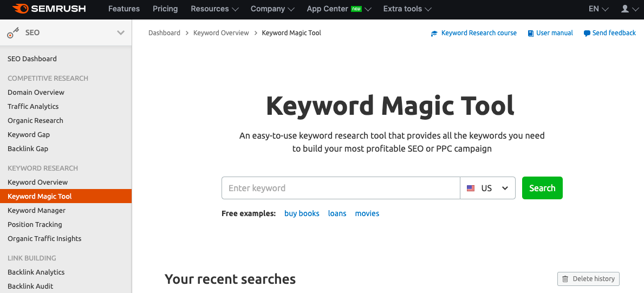This screenshot has height=293, width=644.
Task: Click the trash icon in Delete history
Action: pos(565,279)
